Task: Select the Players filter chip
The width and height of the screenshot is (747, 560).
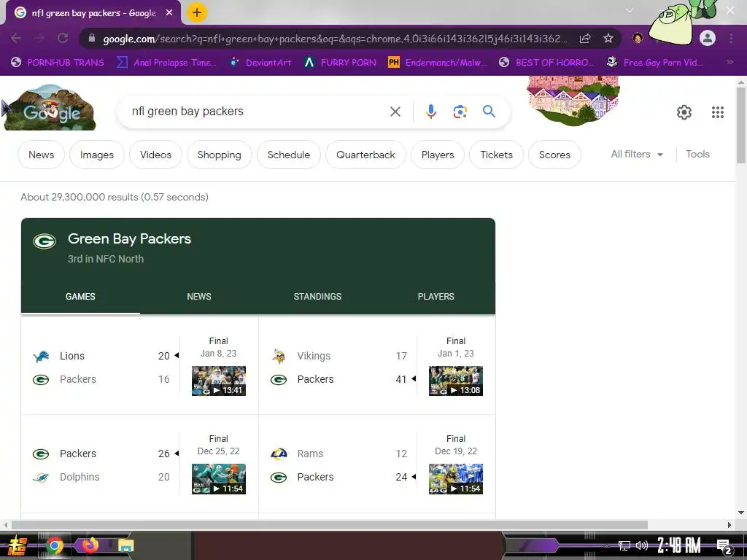Action: pos(438,155)
